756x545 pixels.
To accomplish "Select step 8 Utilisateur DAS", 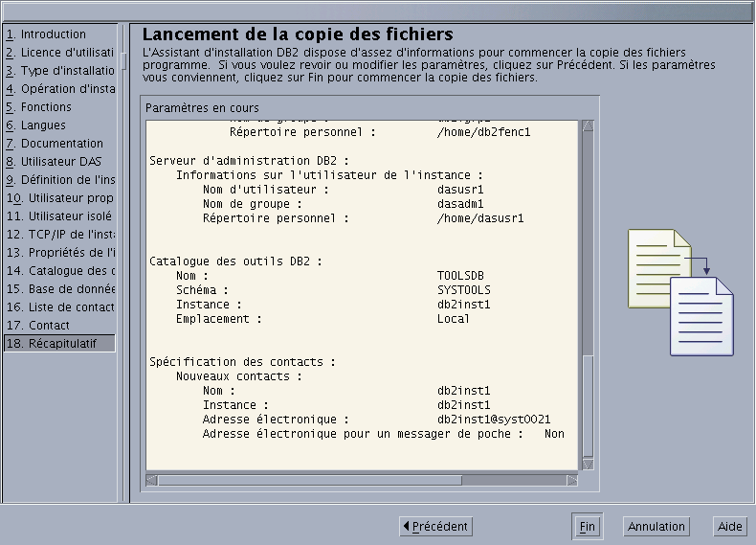I will [59, 161].
